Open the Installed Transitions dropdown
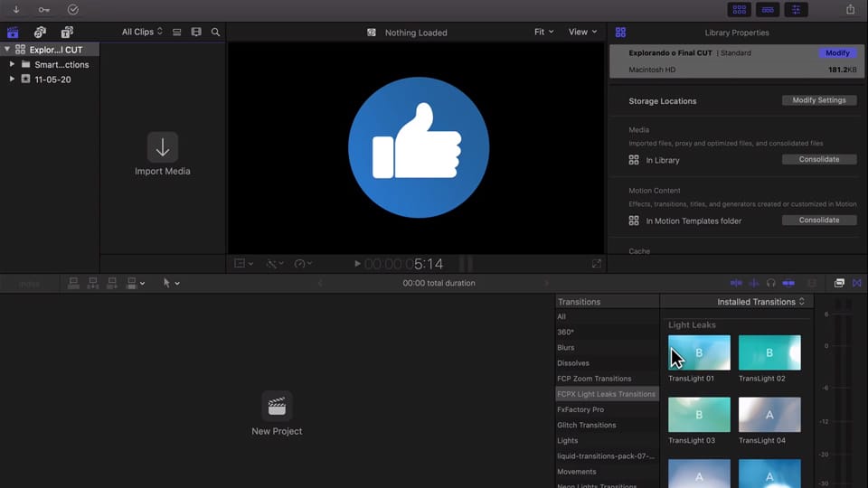 point(760,302)
